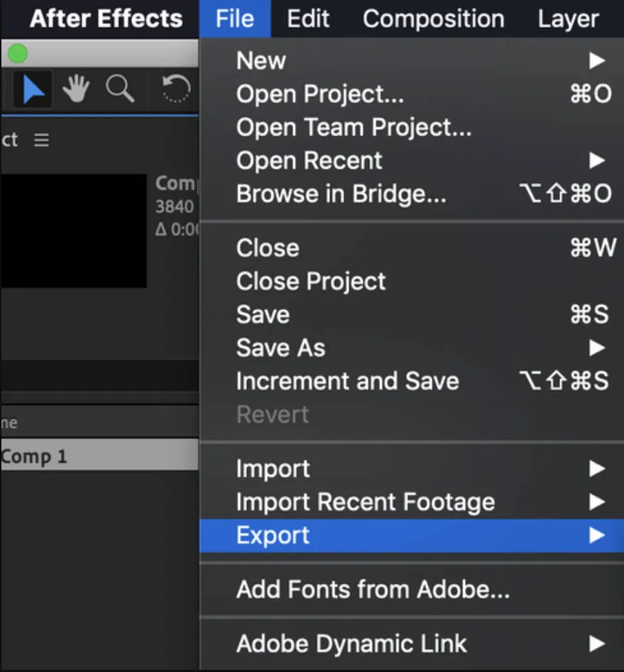Image resolution: width=624 pixels, height=672 pixels.
Task: Grab the Hand tool
Action: tap(76, 89)
